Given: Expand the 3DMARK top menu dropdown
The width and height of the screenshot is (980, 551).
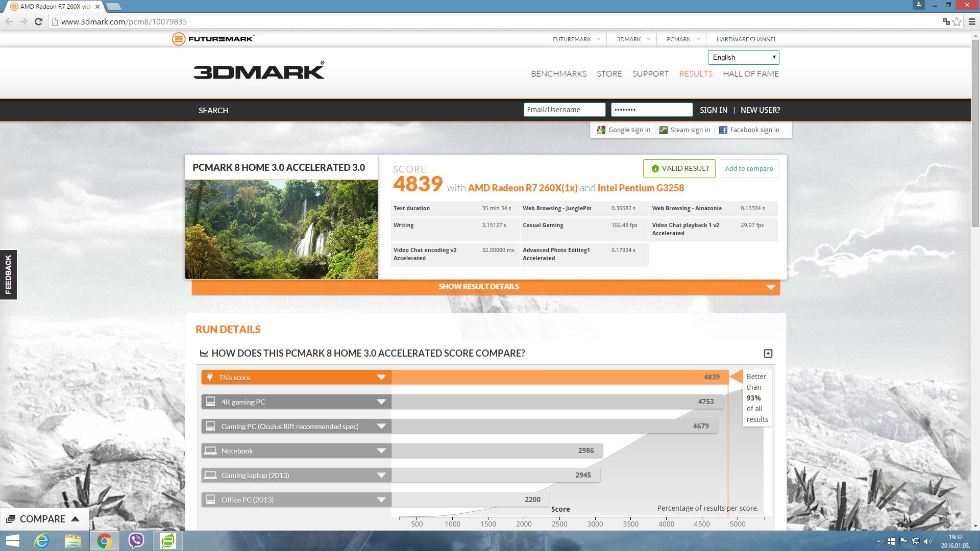Looking at the screenshot, I should (x=649, y=39).
